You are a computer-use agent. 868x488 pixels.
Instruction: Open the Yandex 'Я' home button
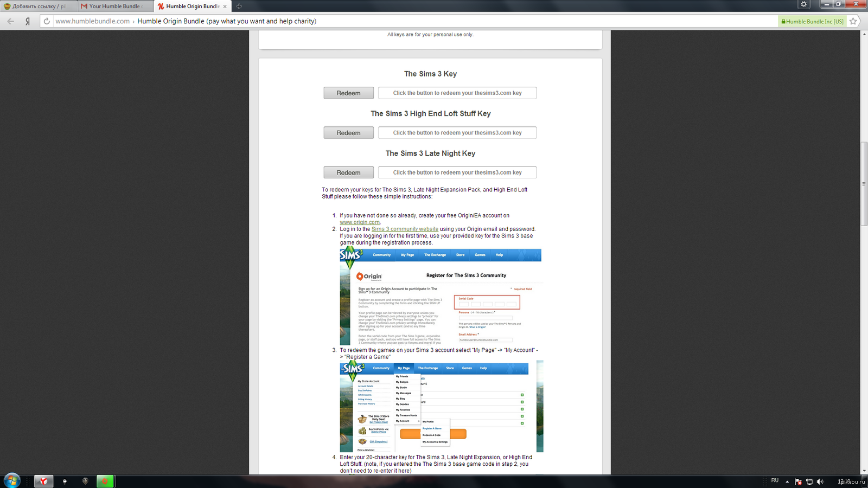click(28, 21)
